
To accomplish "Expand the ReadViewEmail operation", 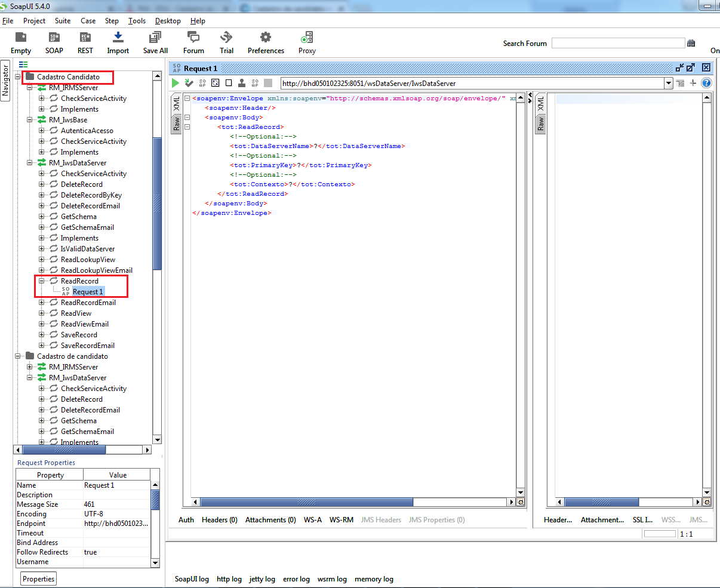I will coord(42,324).
